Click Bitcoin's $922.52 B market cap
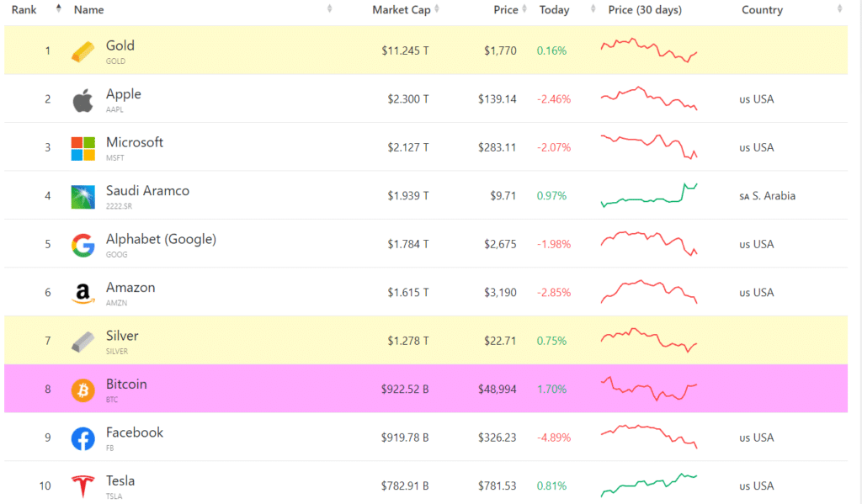The width and height of the screenshot is (862, 504). pos(405,389)
